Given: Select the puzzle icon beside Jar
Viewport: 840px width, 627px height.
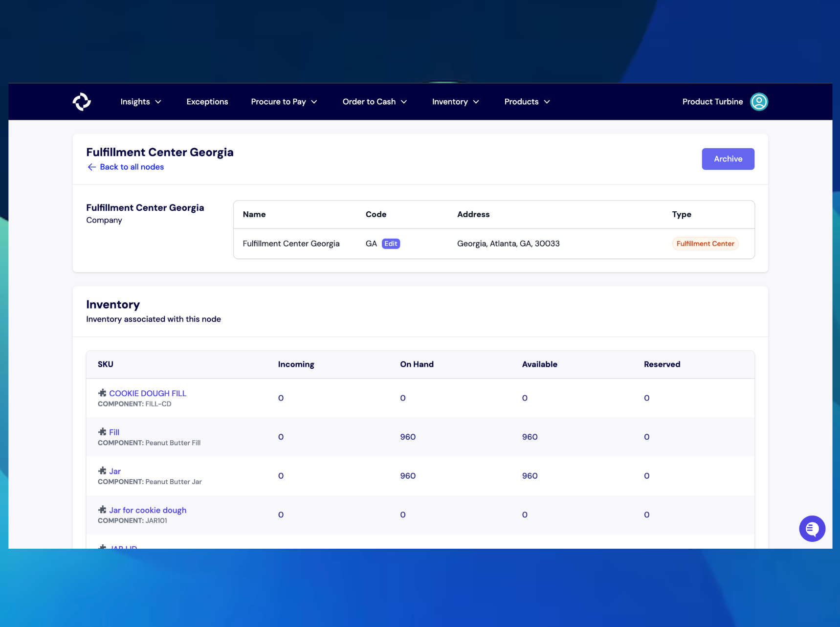Looking at the screenshot, I should tap(103, 471).
